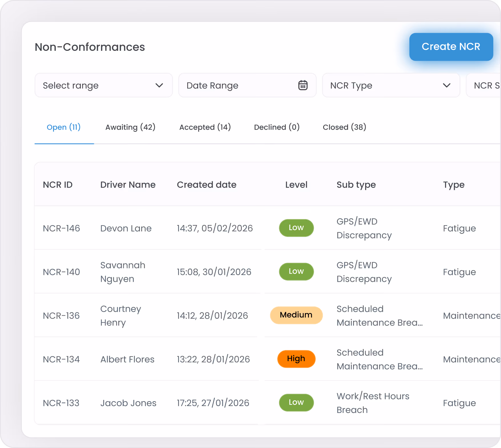Open the Declined (0) tab

(x=277, y=127)
